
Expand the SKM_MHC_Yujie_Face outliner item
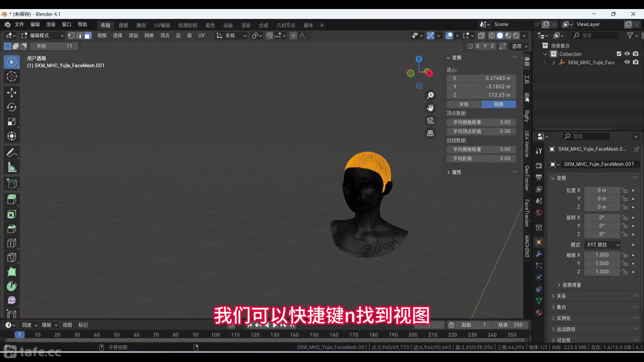(553, 62)
